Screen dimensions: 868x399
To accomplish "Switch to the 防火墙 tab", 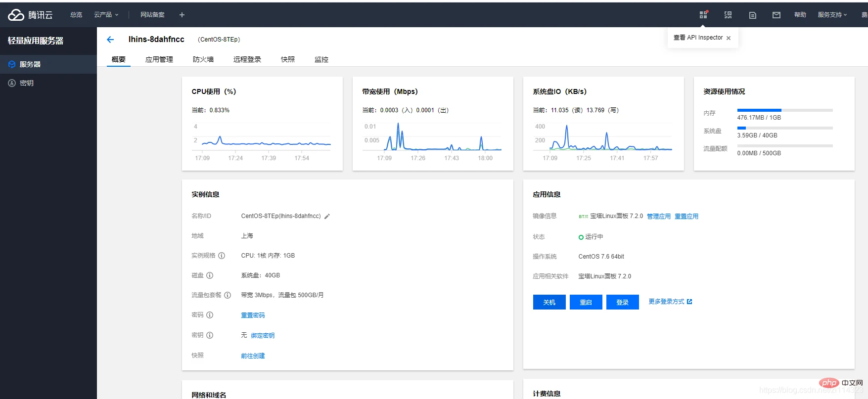I will (x=203, y=59).
